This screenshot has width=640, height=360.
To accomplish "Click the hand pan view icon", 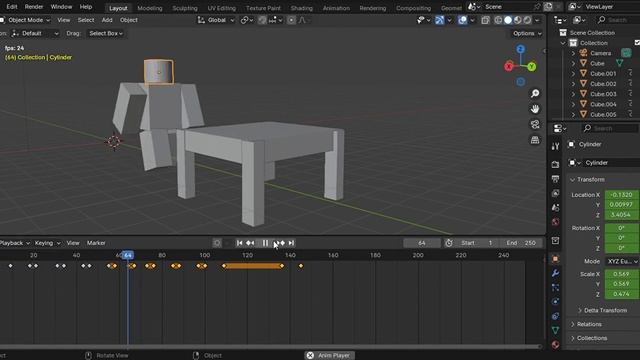I will tap(535, 109).
